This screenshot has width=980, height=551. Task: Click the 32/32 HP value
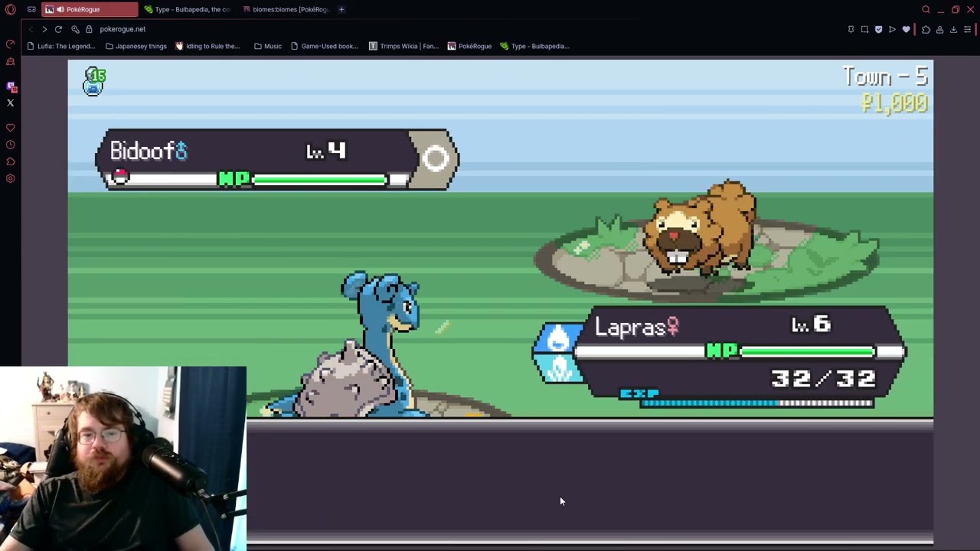(823, 379)
